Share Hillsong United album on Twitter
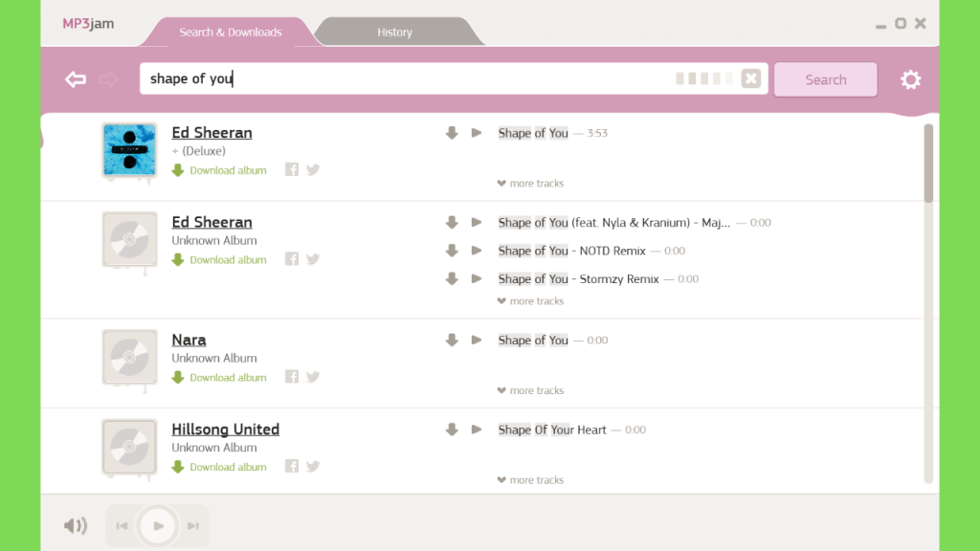The image size is (980, 551). point(313,466)
